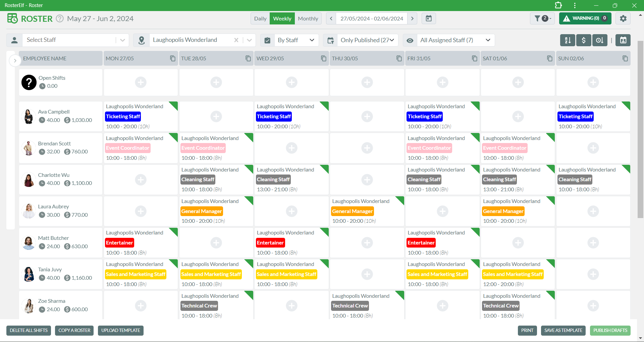The width and height of the screenshot is (644, 342).
Task: Add an open shift for Monday 27/05
Action: [x=141, y=82]
